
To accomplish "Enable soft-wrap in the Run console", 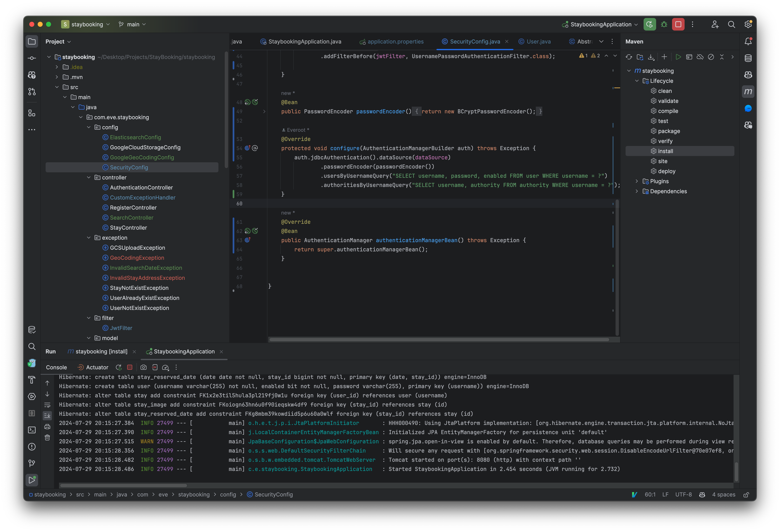I will coord(47,405).
